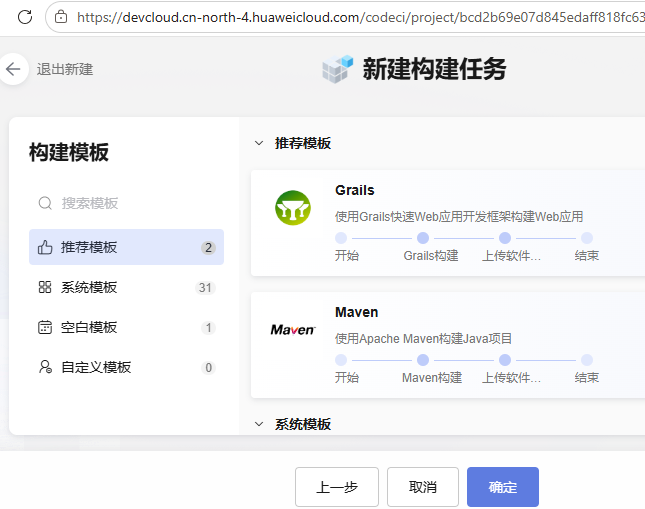
Task: Click the cube icon beside 新建构建任务
Action: click(338, 69)
